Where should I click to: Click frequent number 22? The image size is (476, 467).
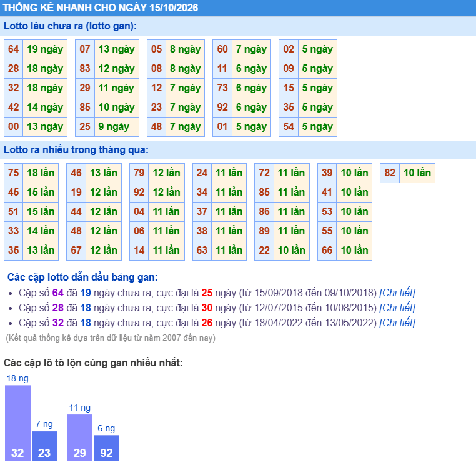click(264, 251)
